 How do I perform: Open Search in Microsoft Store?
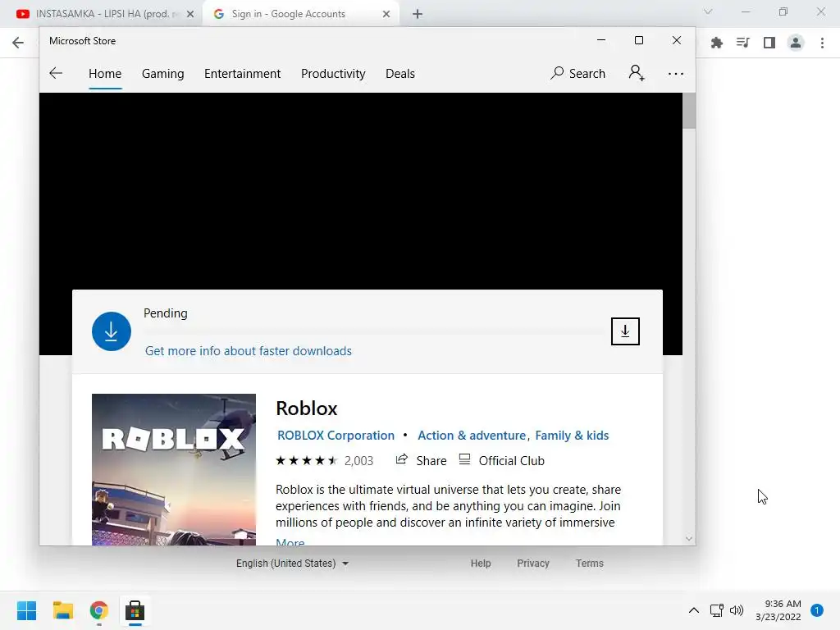(578, 73)
